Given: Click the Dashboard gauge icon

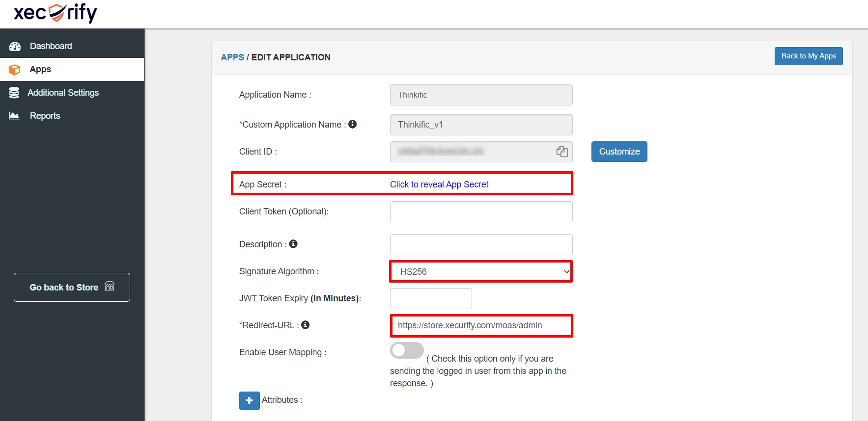Looking at the screenshot, I should pos(15,47).
